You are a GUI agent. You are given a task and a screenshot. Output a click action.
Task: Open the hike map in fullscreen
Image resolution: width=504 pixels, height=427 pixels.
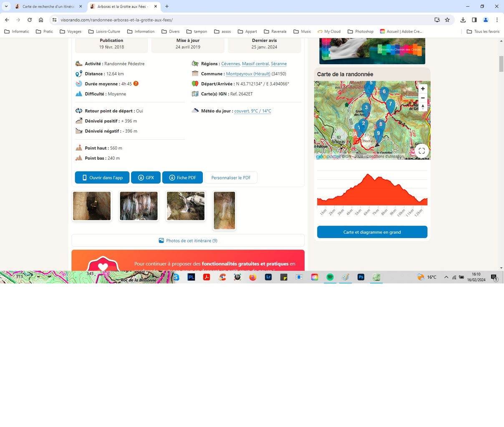coord(421,151)
